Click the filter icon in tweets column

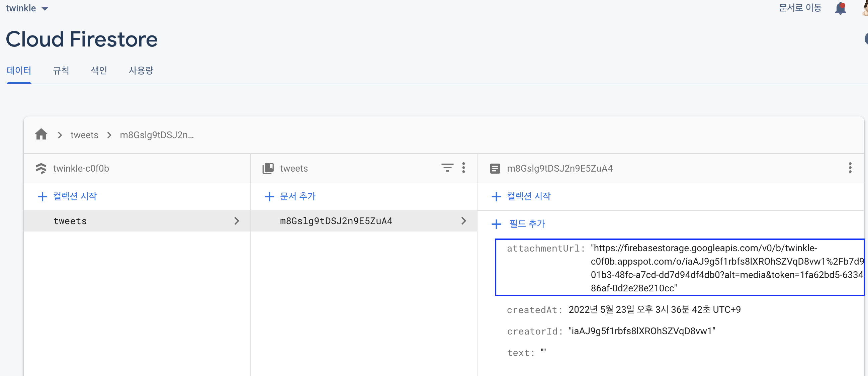pos(447,168)
